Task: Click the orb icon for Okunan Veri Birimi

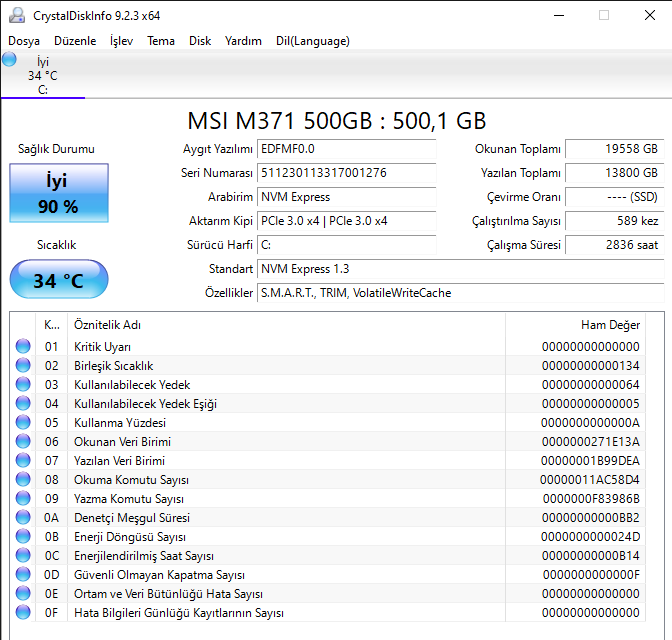Action: click(23, 442)
